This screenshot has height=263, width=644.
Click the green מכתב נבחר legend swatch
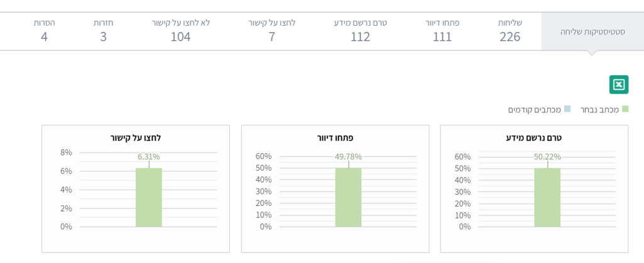[625, 109]
